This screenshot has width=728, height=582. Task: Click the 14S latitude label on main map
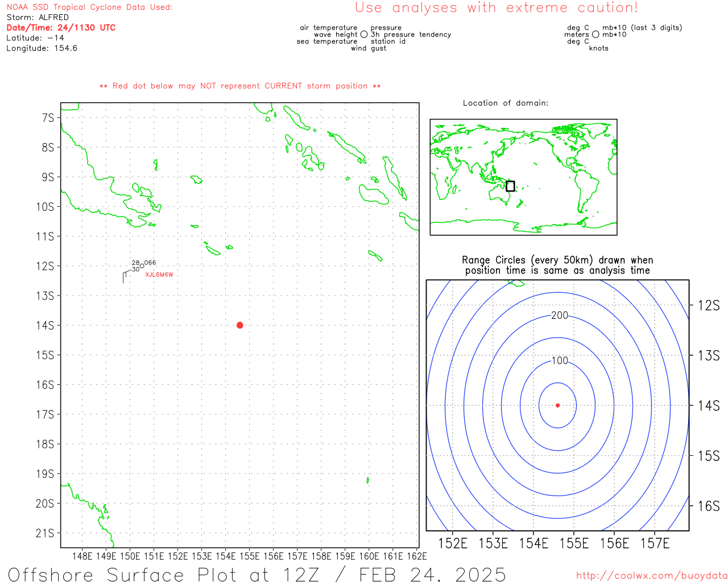45,326
